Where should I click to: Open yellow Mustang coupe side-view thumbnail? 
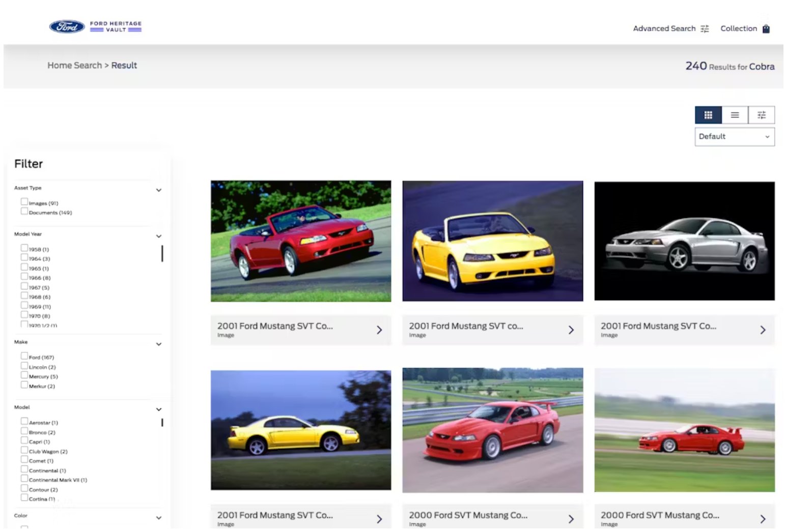301,430
